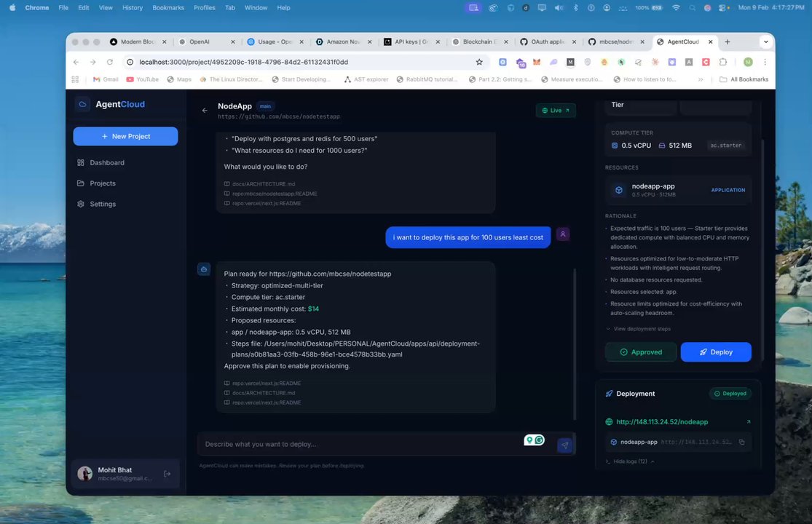
Task: Open Dashboard in the sidebar
Action: [107, 162]
